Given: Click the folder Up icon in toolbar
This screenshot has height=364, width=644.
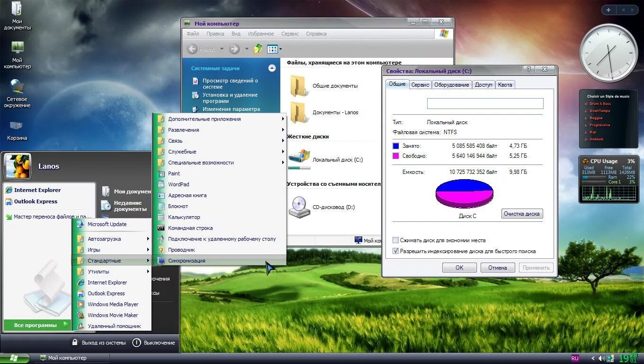Looking at the screenshot, I should [x=258, y=49].
